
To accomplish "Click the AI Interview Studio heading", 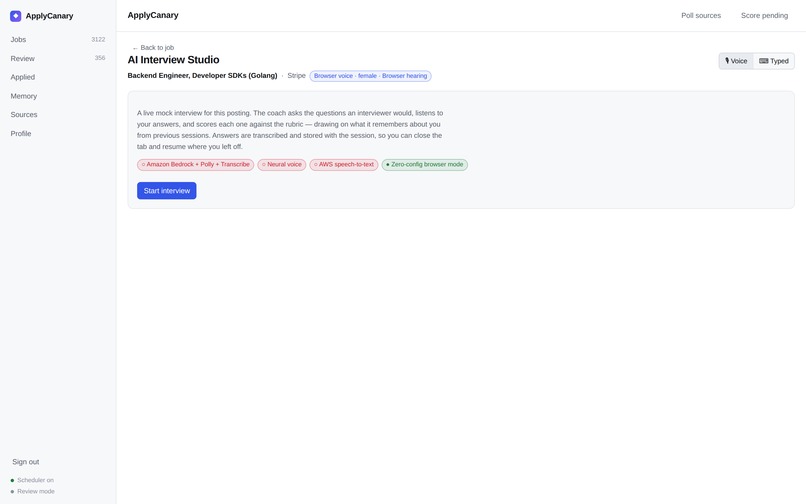I will (173, 60).
